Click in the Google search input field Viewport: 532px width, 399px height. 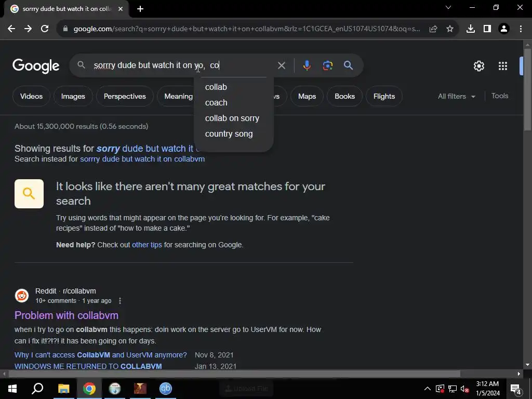tap(183, 65)
